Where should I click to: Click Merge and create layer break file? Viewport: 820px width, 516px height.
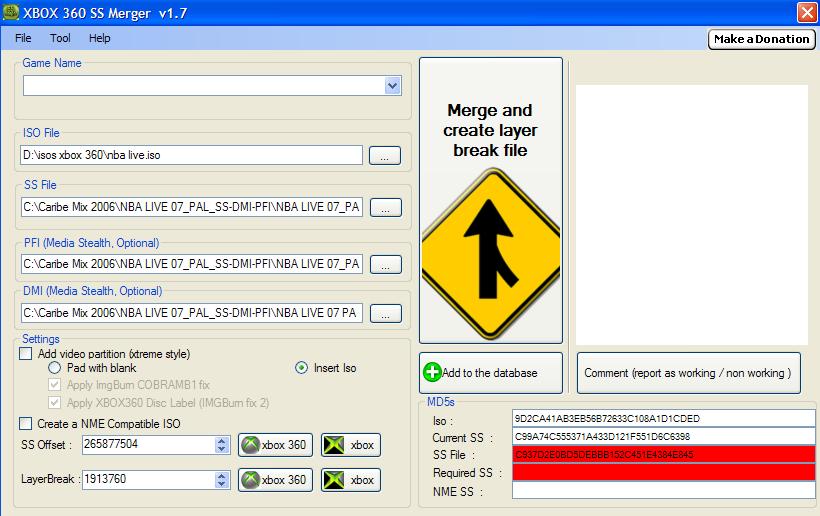(491, 201)
